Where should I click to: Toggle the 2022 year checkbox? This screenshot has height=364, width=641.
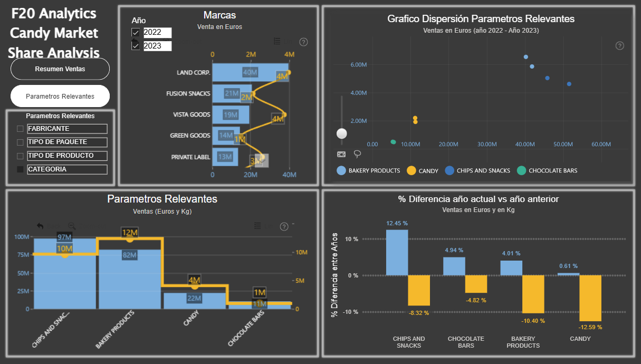click(136, 33)
